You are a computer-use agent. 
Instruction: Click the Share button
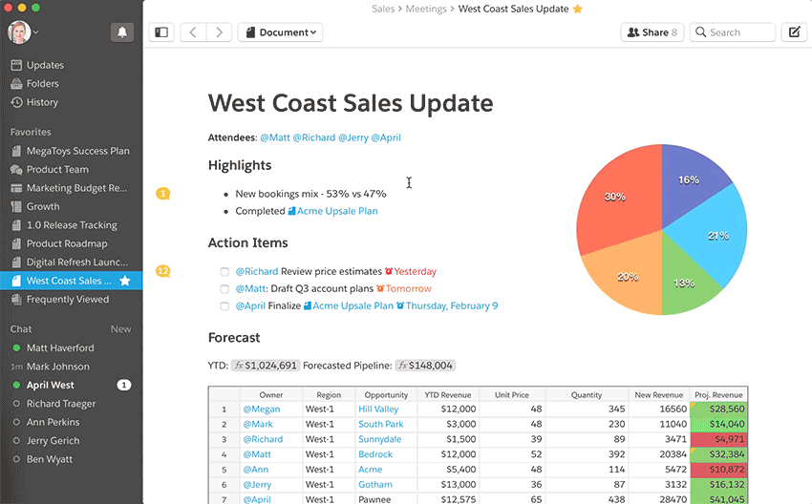pyautogui.click(x=651, y=32)
